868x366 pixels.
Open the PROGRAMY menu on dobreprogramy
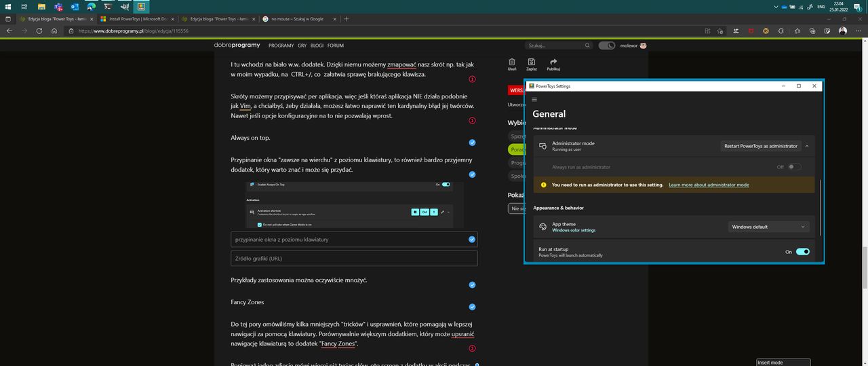coord(281,45)
